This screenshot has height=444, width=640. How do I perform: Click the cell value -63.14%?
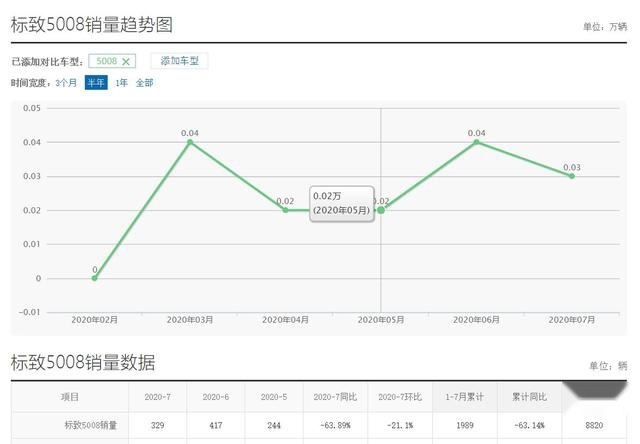(x=529, y=425)
